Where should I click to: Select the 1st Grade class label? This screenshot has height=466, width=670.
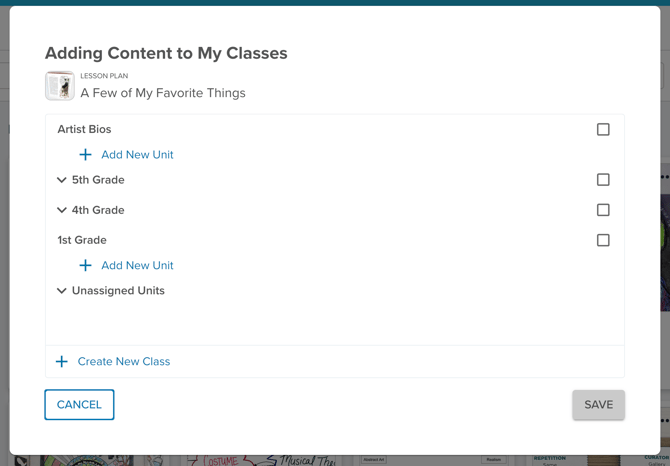[82, 240]
